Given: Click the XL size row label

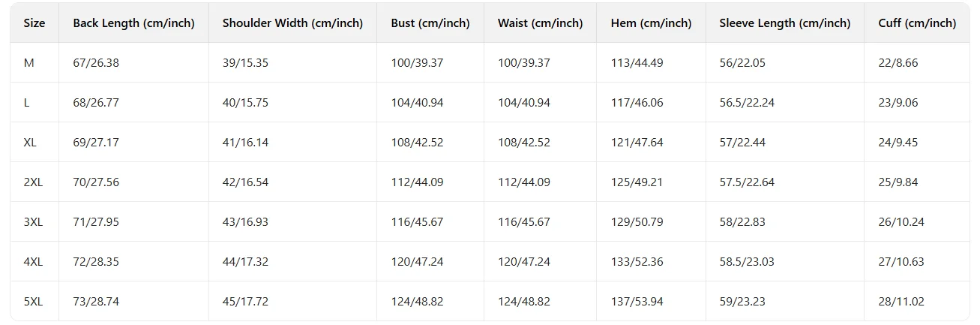Looking at the screenshot, I should point(30,143).
